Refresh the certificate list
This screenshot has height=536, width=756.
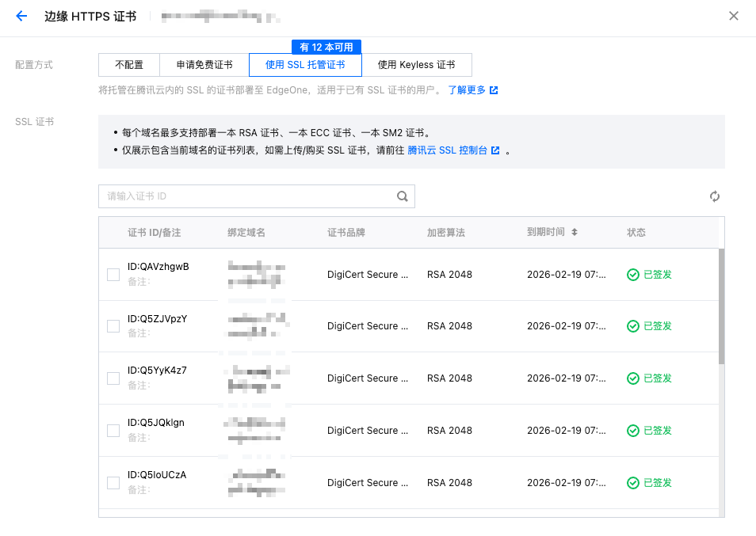pos(715,196)
